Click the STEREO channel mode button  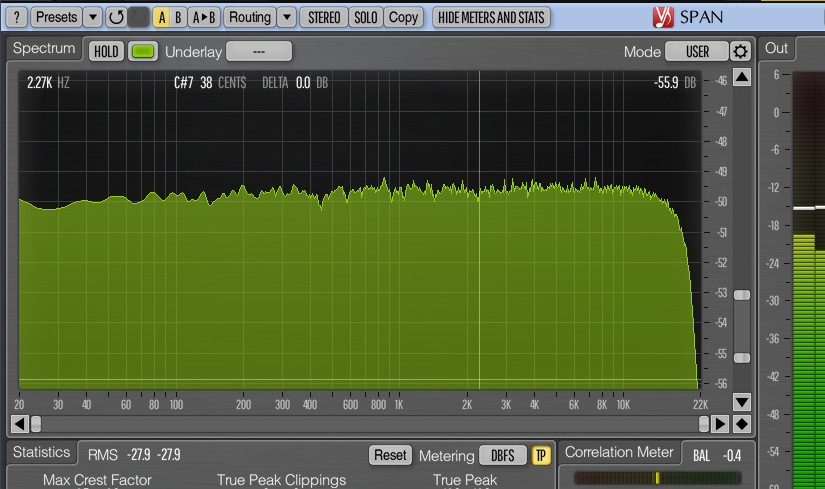tap(324, 17)
